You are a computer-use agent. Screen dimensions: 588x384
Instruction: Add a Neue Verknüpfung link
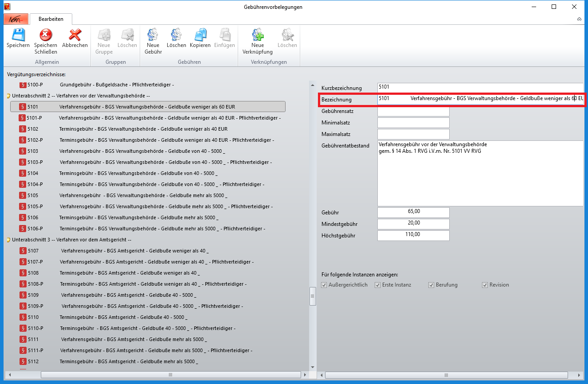tap(257, 35)
